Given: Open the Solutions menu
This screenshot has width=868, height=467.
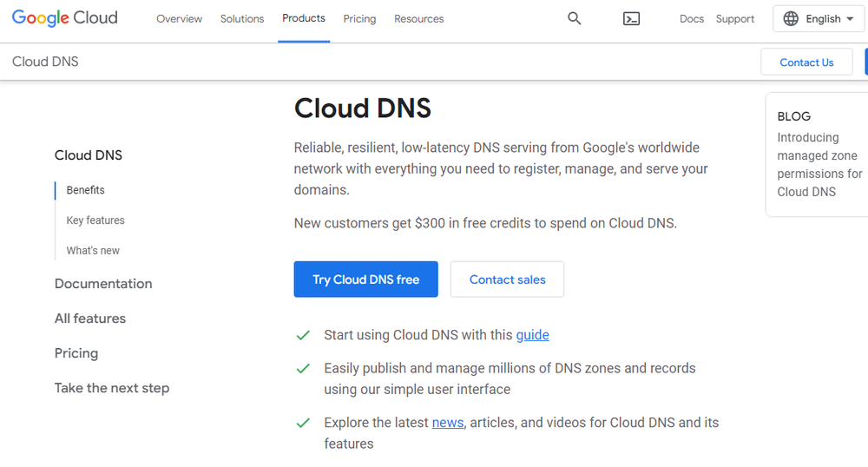Looking at the screenshot, I should click(242, 19).
